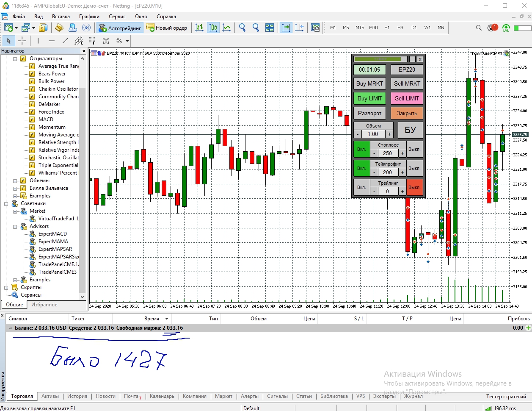Open the Файл menu
The width and height of the screenshot is (532, 411).
(19, 17)
